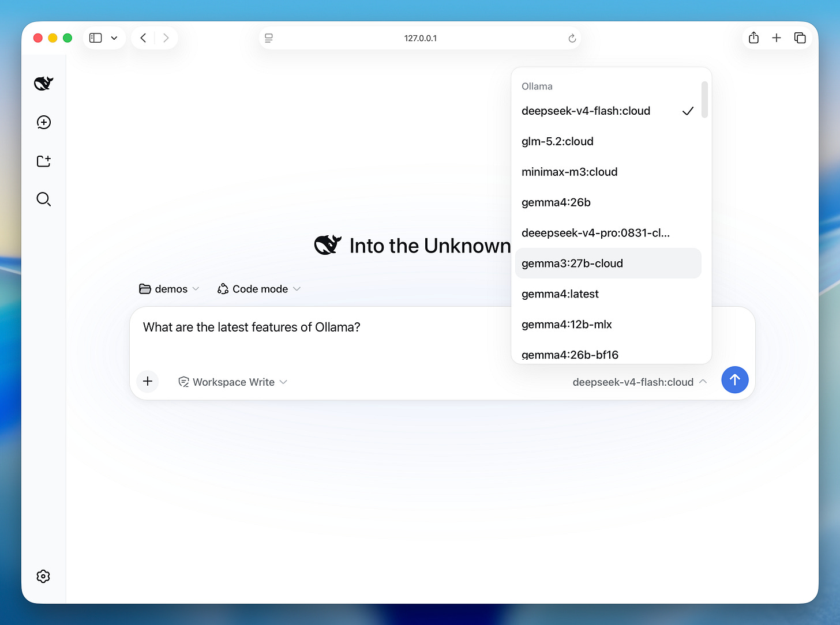Open the browser share icon
This screenshot has height=625, width=840.
click(x=753, y=38)
